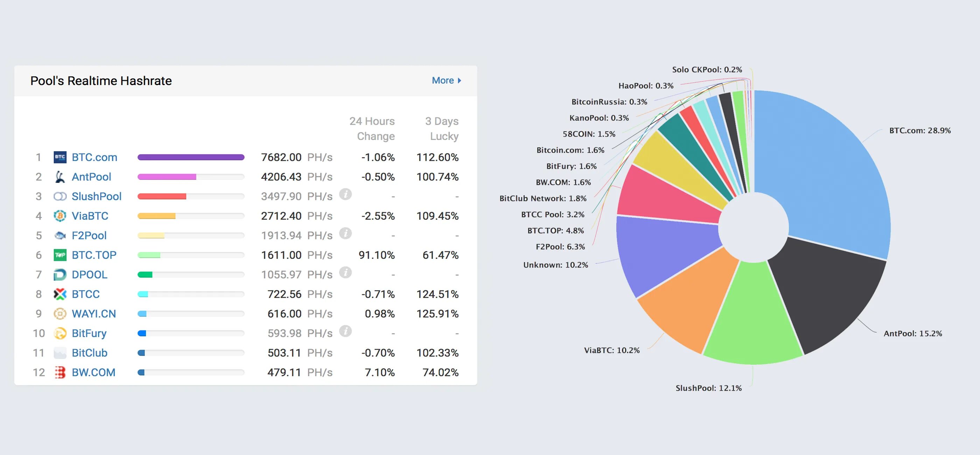Click the AntPool pink hashrate bar
The height and width of the screenshot is (455, 980).
click(167, 177)
